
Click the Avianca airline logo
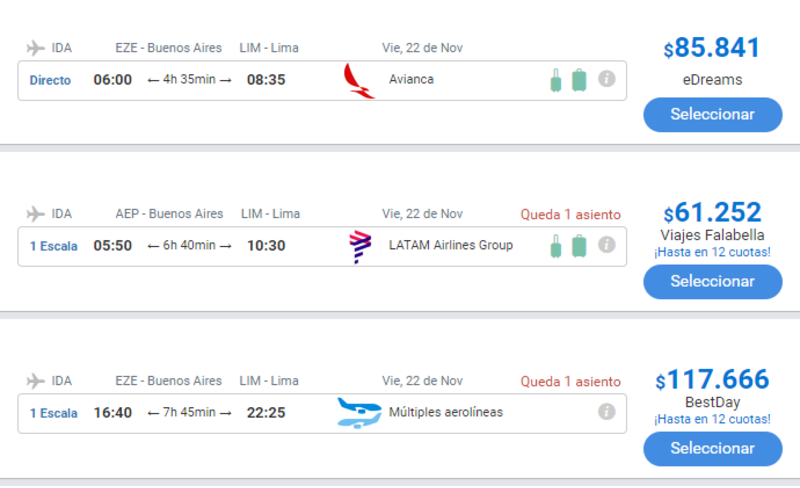(x=357, y=80)
